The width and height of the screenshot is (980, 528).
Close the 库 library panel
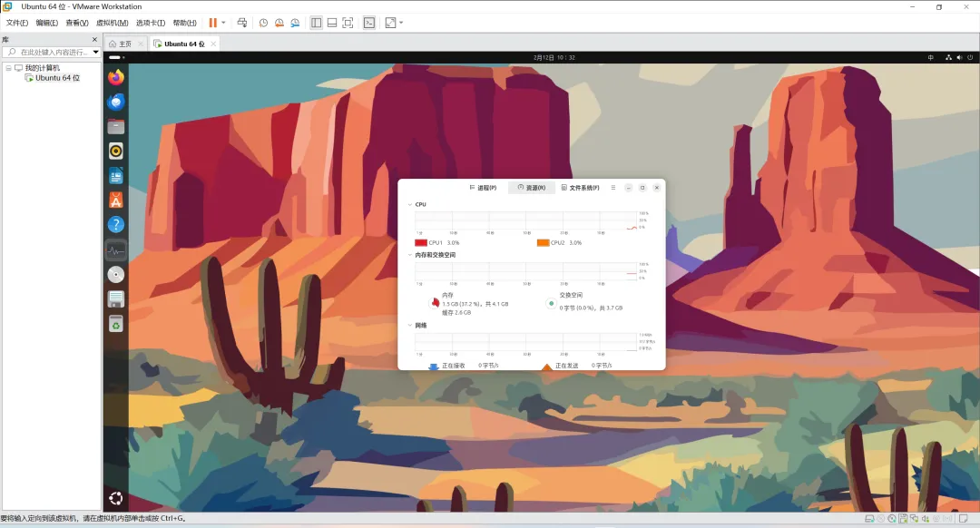tap(95, 39)
